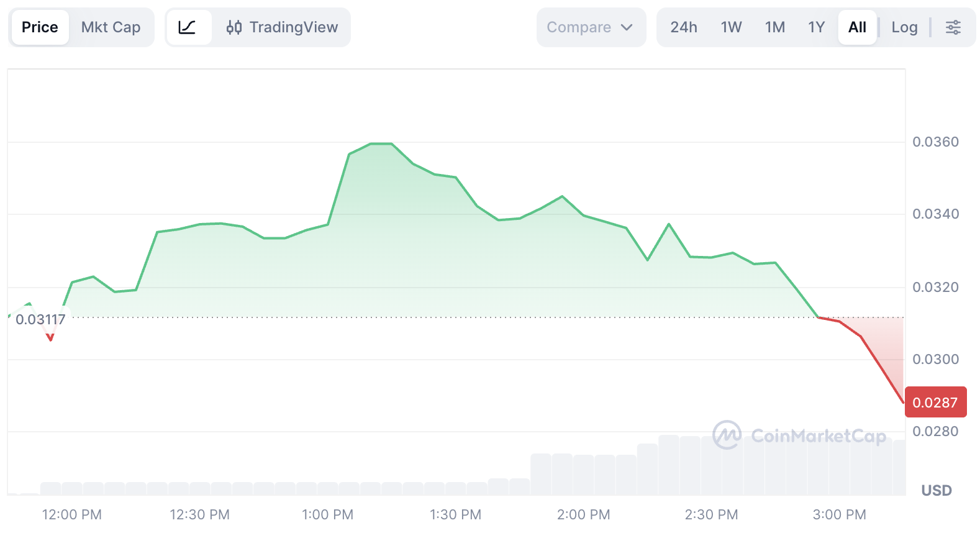Choose the 1M time range
This screenshot has height=533, width=980.
tap(775, 27)
